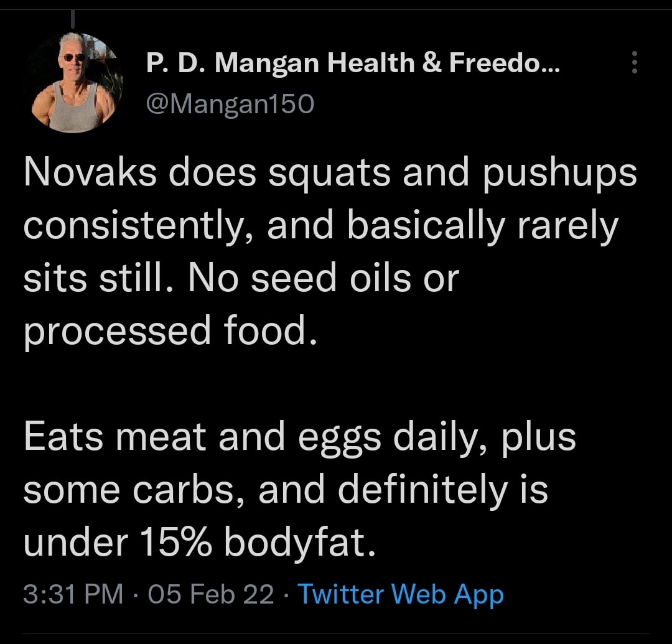Click the display name P. D. Mangan Health & Freedo...
Viewport: 672px width, 644px height.
(353, 63)
